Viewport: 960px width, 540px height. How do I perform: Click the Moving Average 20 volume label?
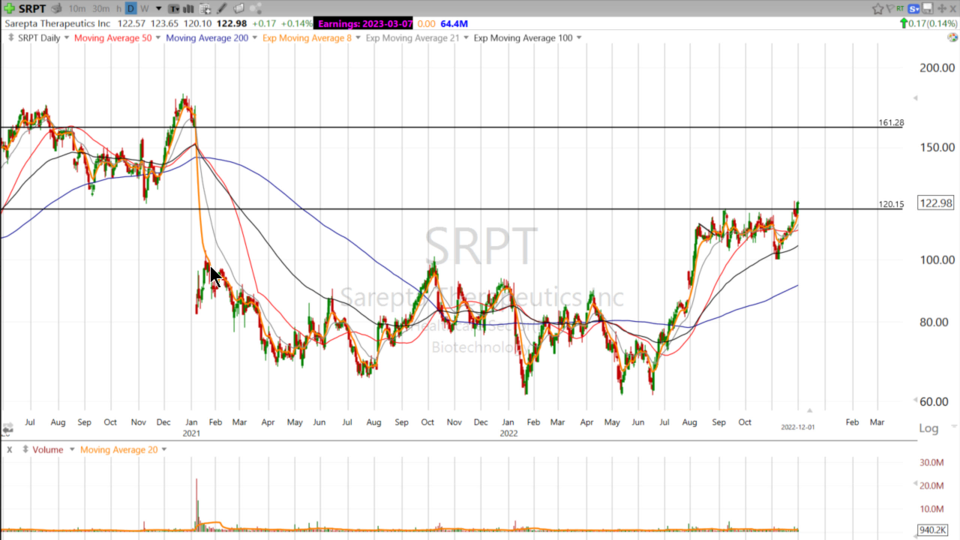click(119, 450)
